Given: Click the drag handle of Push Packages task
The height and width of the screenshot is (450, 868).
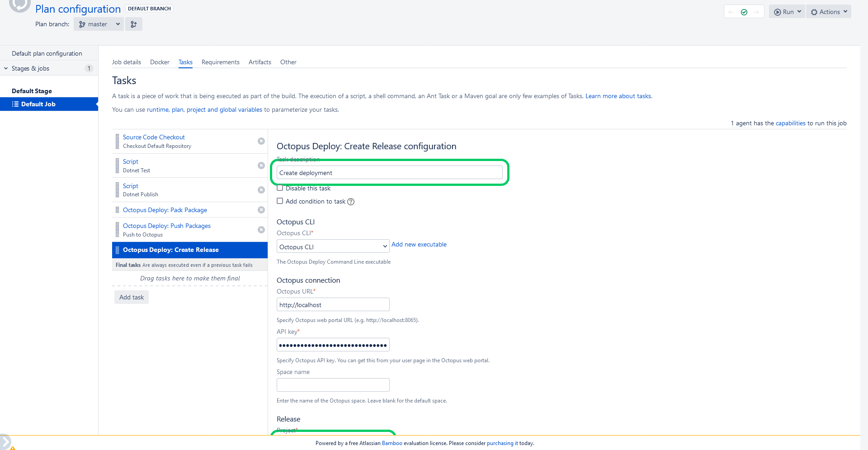Looking at the screenshot, I should pyautogui.click(x=118, y=230).
